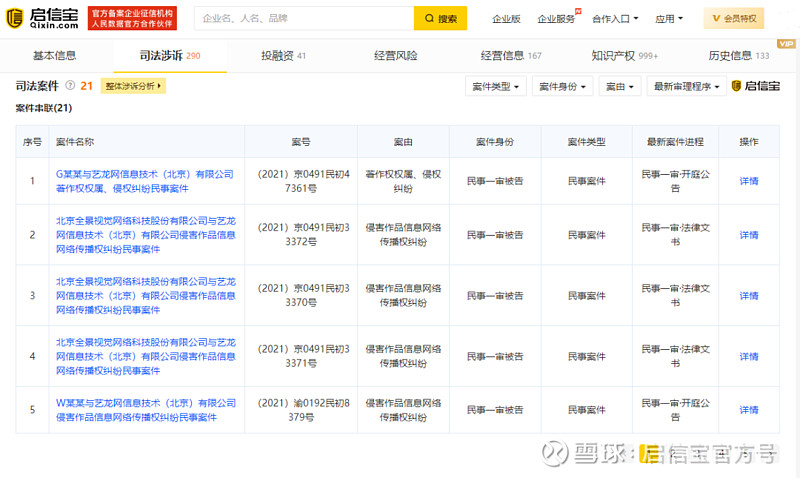The image size is (800, 478).
Task: Focus the company name search field
Action: coord(304,18)
